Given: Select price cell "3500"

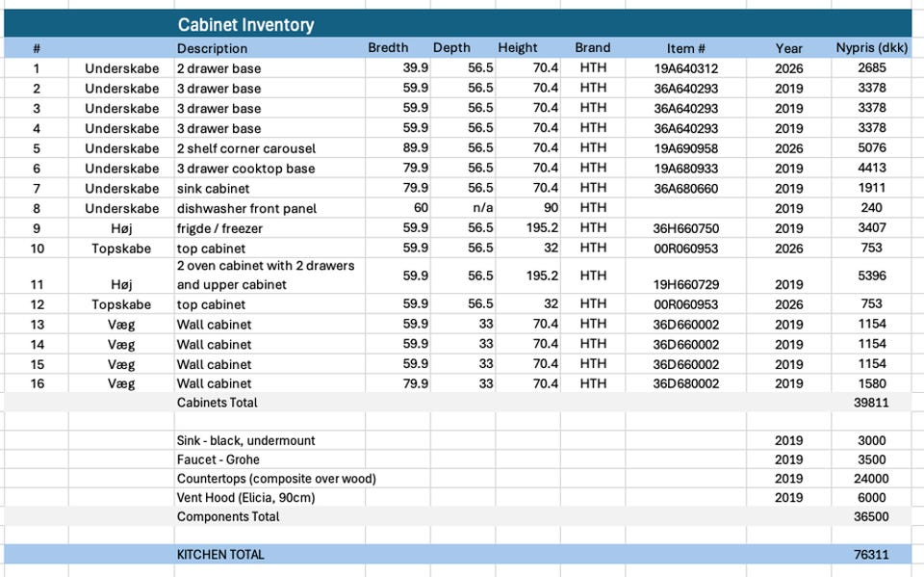Looking at the screenshot, I should point(872,459).
